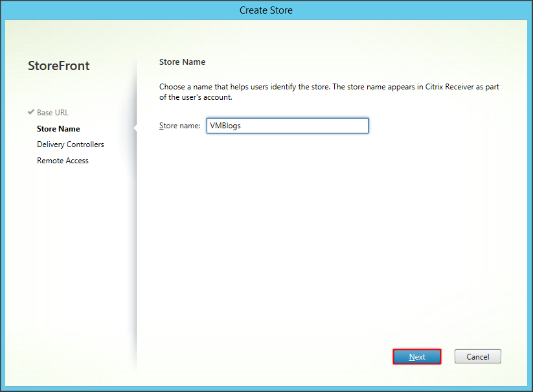The image size is (533, 392).
Task: Go to the Delivery Controllers step
Action: [x=70, y=144]
